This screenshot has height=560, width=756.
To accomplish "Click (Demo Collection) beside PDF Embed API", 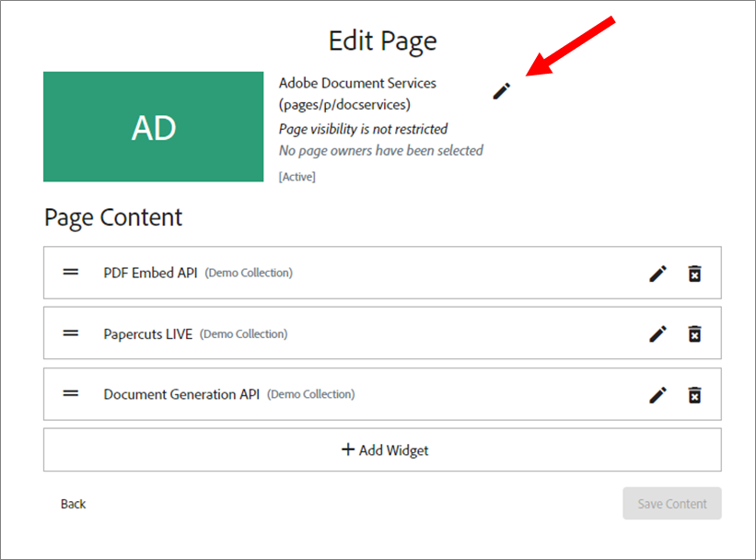I will tap(249, 273).
